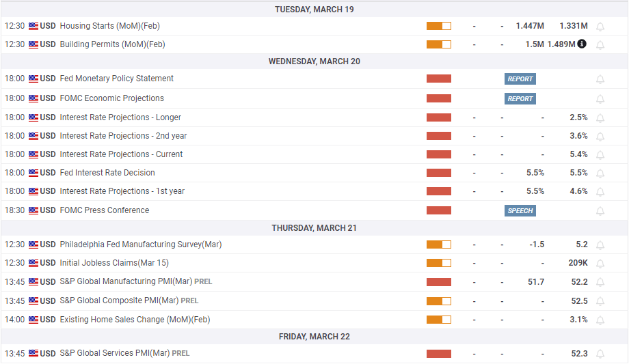629x364 pixels.
Task: Click bell icon for Philadelphia Fed Manufacturing Survey
Action: point(600,245)
